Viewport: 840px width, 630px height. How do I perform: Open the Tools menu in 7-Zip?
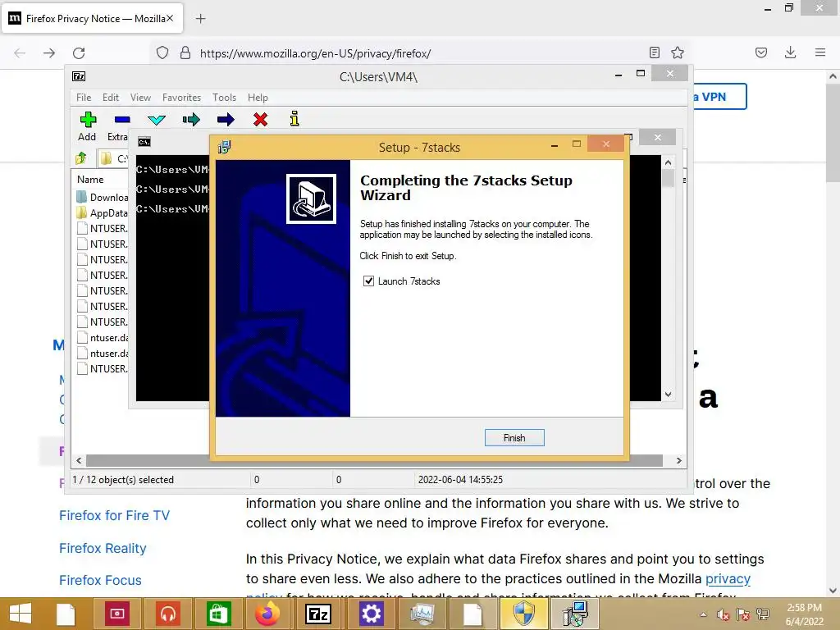pyautogui.click(x=224, y=98)
